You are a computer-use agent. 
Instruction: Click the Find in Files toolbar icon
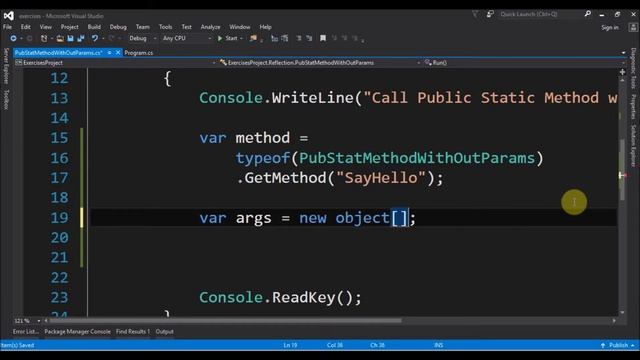[253, 38]
